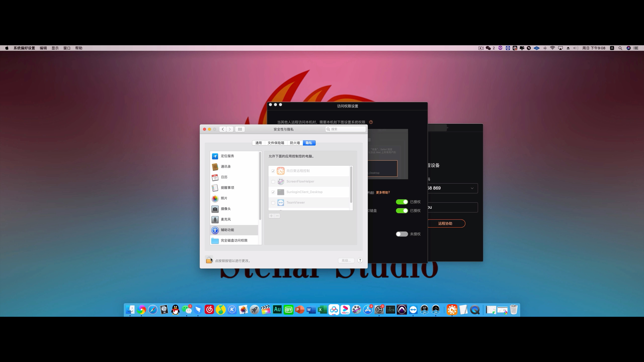Toggle the TeamViewer checkbox
This screenshot has width=644, height=362.
click(273, 203)
